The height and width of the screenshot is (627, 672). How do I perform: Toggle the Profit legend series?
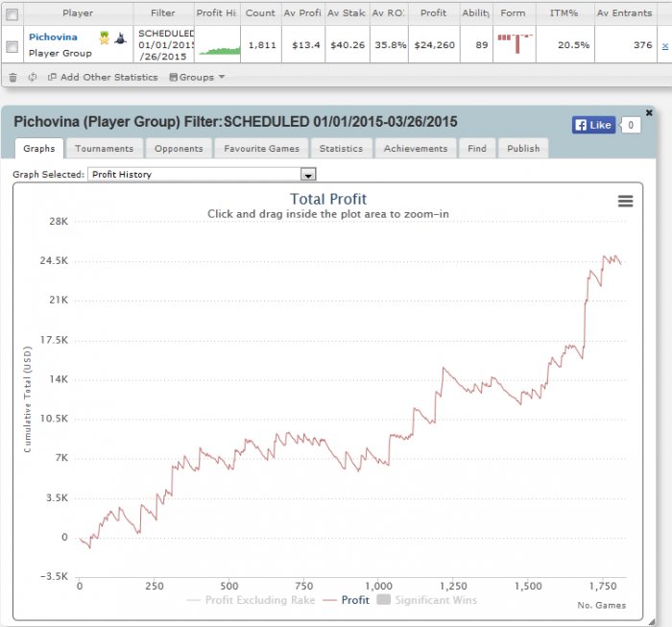(347, 600)
